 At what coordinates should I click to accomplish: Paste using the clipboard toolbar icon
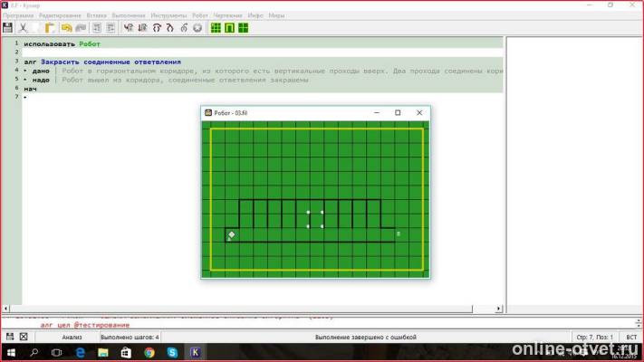[52, 28]
